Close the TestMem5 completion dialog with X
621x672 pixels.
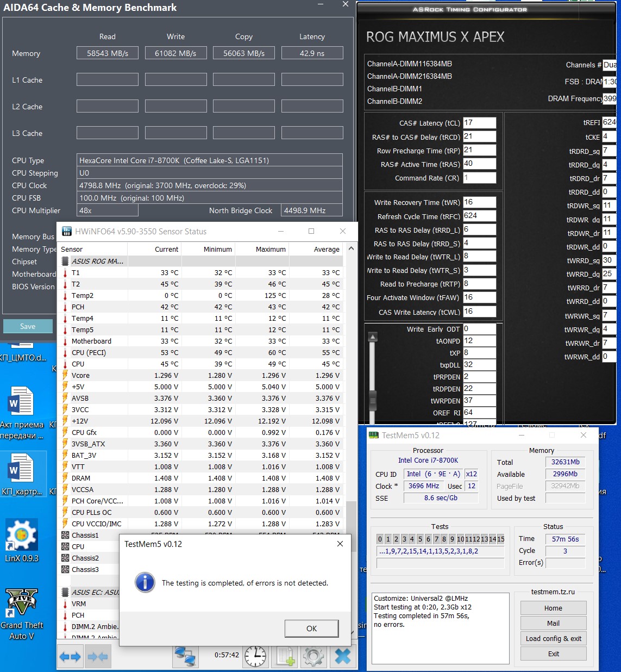340,544
